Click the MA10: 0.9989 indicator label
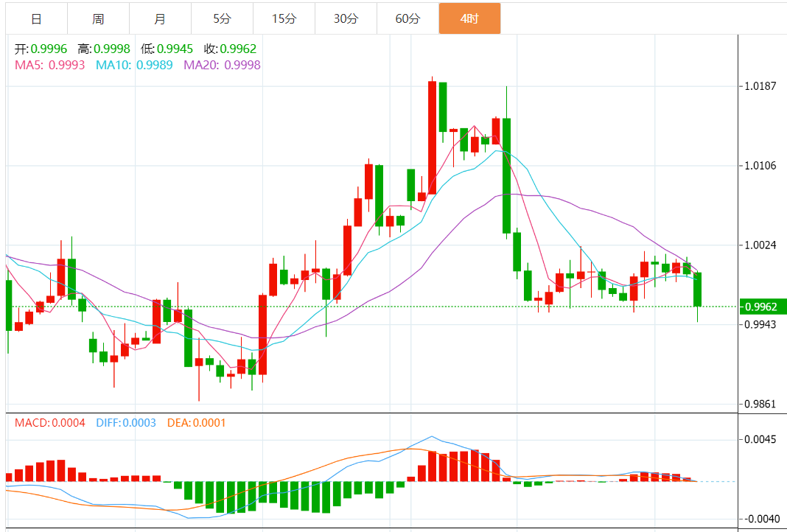This screenshot has height=532, width=787. click(x=134, y=65)
